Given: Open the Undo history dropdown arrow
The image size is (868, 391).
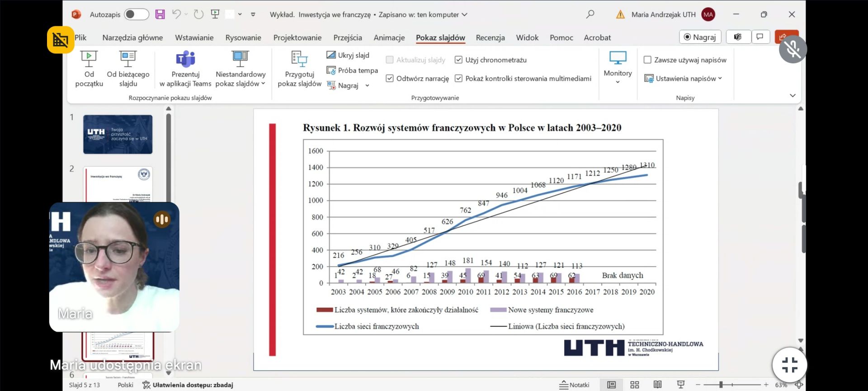Looking at the screenshot, I should pyautogui.click(x=186, y=14).
